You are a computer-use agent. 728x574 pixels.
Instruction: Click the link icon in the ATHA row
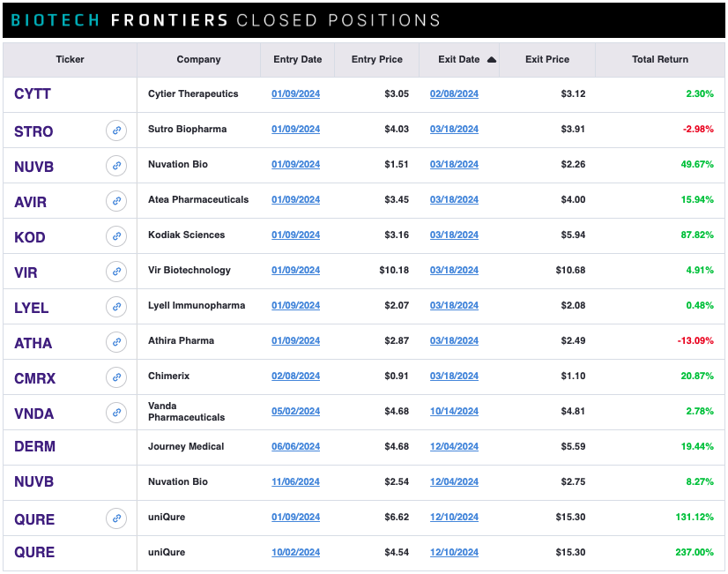point(116,342)
